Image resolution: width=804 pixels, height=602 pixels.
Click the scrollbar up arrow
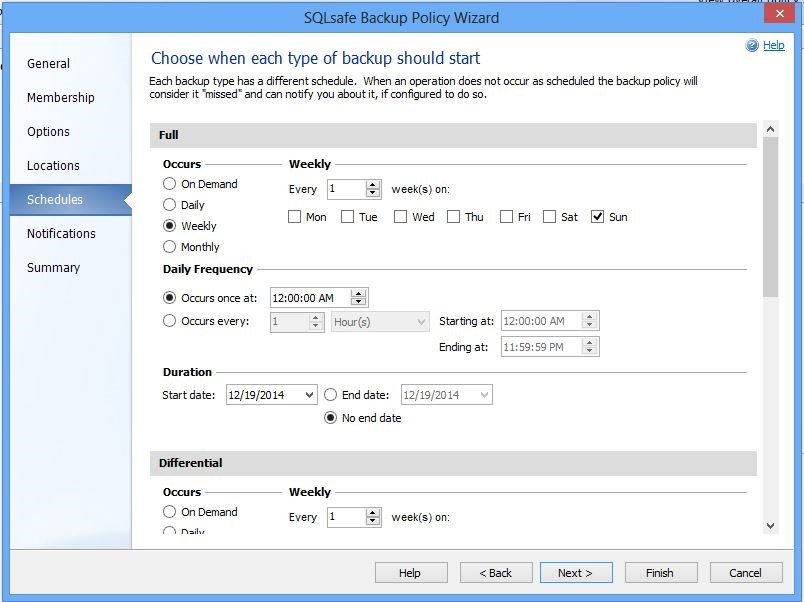[770, 129]
